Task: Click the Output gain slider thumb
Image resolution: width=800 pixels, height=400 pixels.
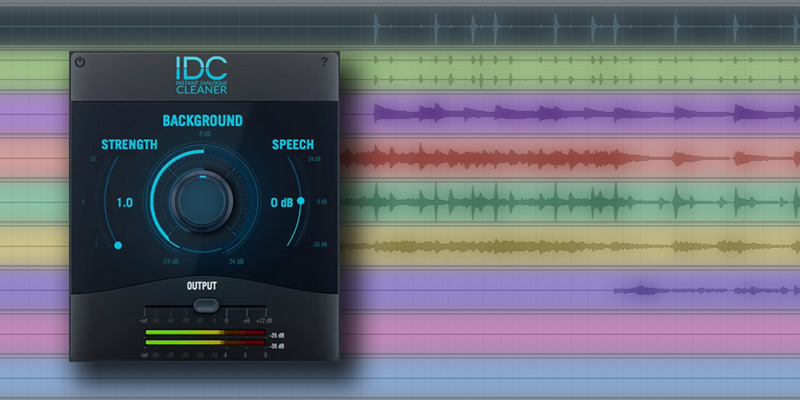Action: click(x=206, y=306)
